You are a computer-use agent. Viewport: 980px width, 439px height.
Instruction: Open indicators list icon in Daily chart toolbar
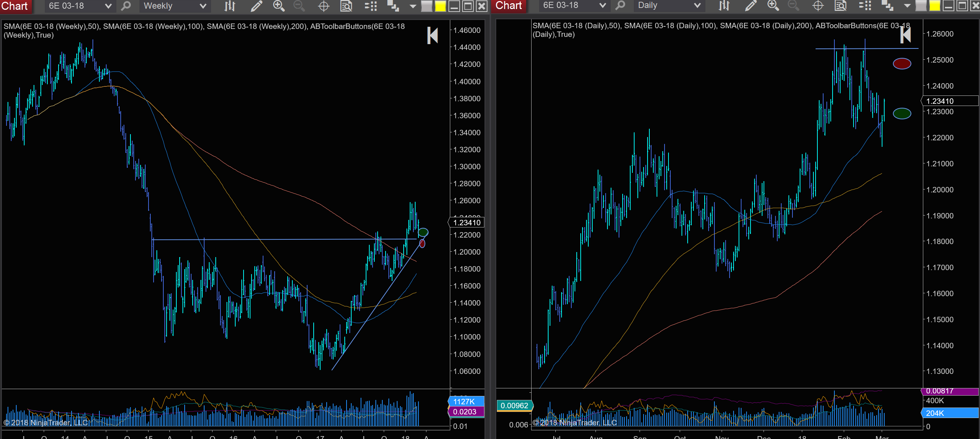(865, 5)
